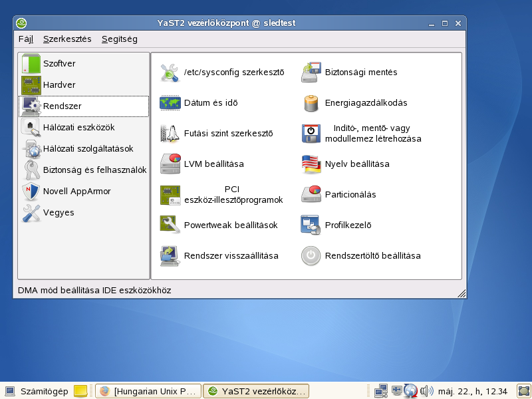
Task: Click the display monitor tray icon
Action: (x=396, y=390)
